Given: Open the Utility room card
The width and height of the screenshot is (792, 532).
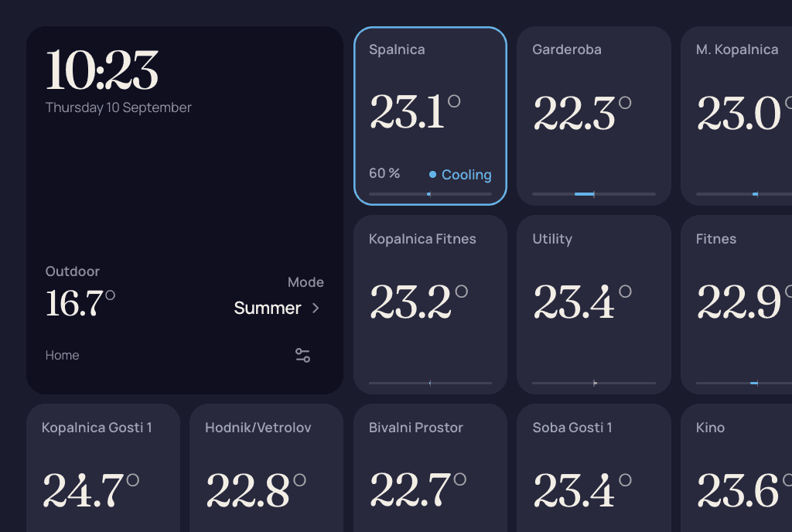Looking at the screenshot, I should [x=594, y=305].
